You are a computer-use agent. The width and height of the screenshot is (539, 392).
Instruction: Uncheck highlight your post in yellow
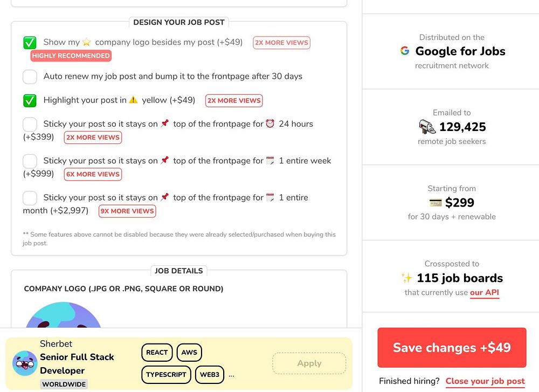point(30,100)
